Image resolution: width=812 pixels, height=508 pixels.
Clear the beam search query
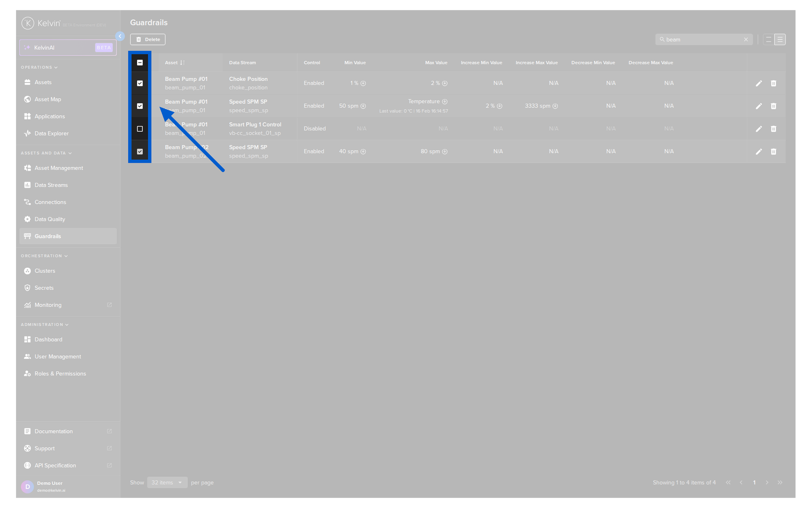tap(746, 39)
